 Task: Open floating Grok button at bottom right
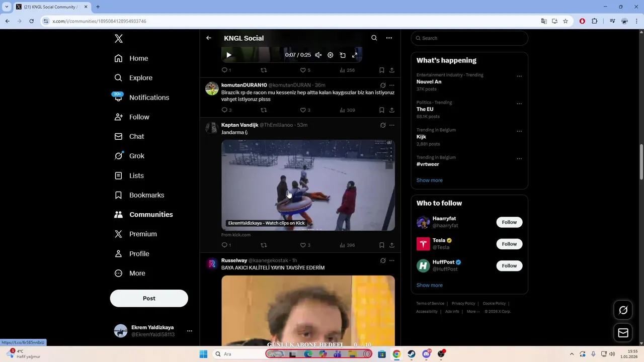(x=623, y=310)
